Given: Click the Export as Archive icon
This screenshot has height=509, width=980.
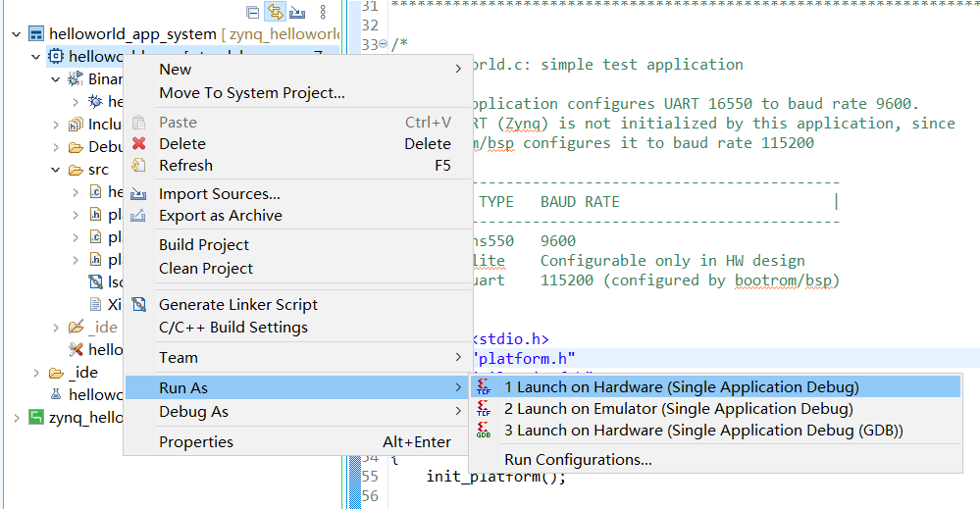Looking at the screenshot, I should [x=138, y=216].
